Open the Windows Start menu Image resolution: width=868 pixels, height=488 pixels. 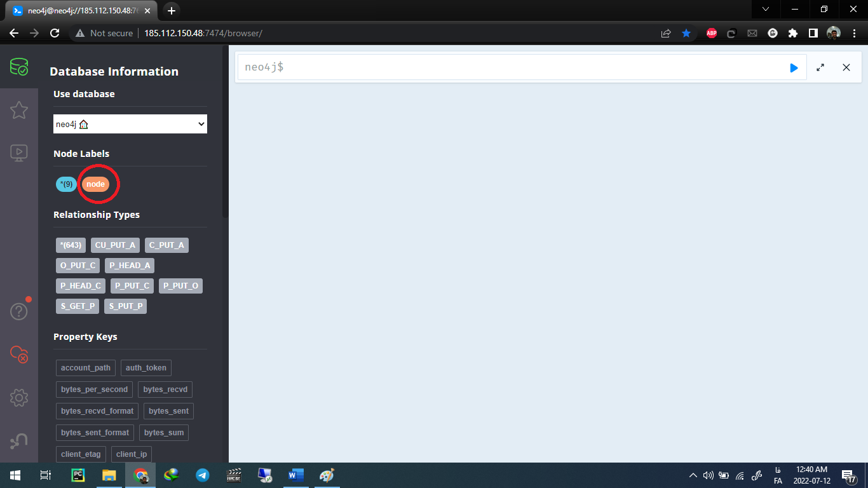point(15,475)
